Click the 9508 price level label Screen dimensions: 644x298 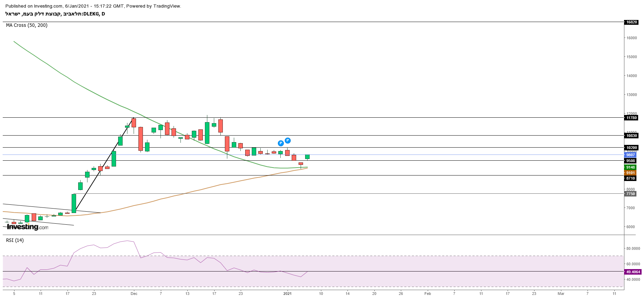(630, 161)
